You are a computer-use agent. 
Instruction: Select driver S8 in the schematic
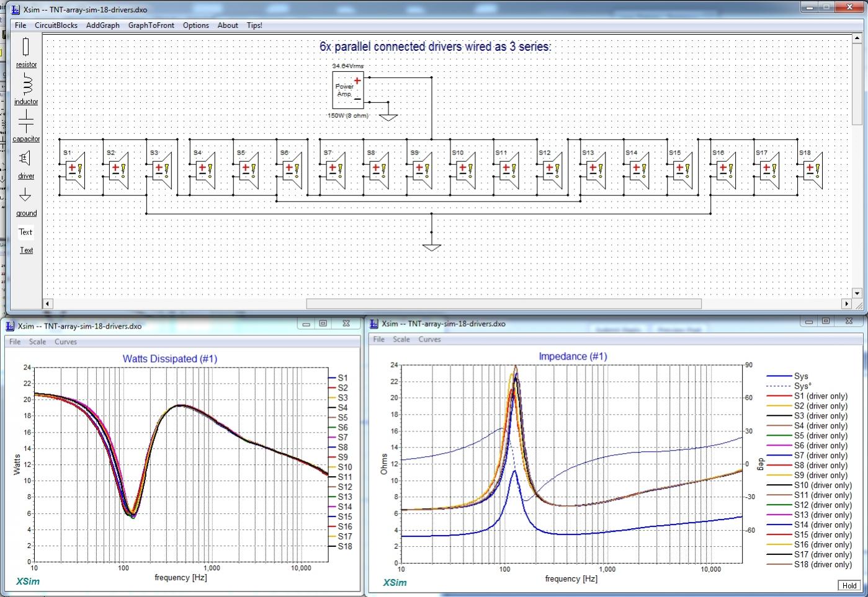click(x=379, y=170)
